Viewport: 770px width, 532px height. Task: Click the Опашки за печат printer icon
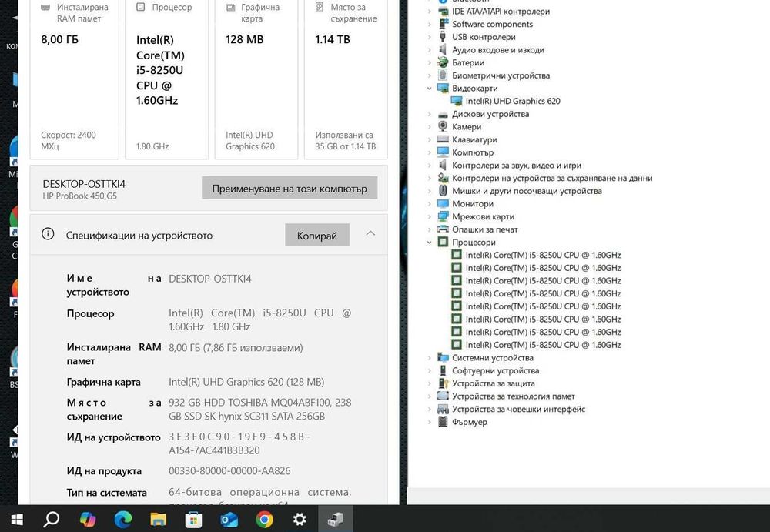point(443,229)
